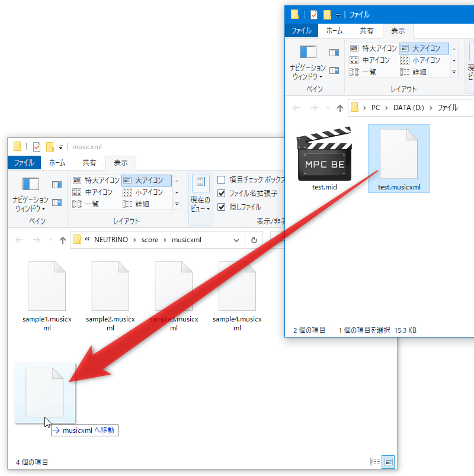The width and height of the screenshot is (474, 476).
Task: Open recent locations dropdown in the musicxml window
Action: coord(50,240)
